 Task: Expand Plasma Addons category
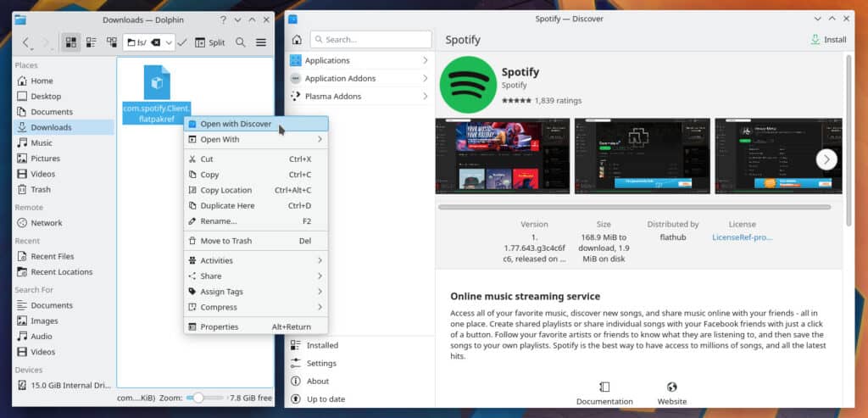[359, 96]
